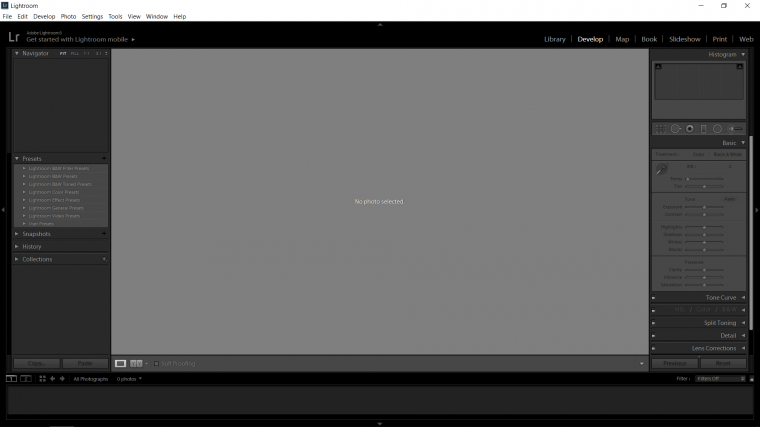
Task: Set Navigator zoom to FILL
Action: pyautogui.click(x=75, y=54)
